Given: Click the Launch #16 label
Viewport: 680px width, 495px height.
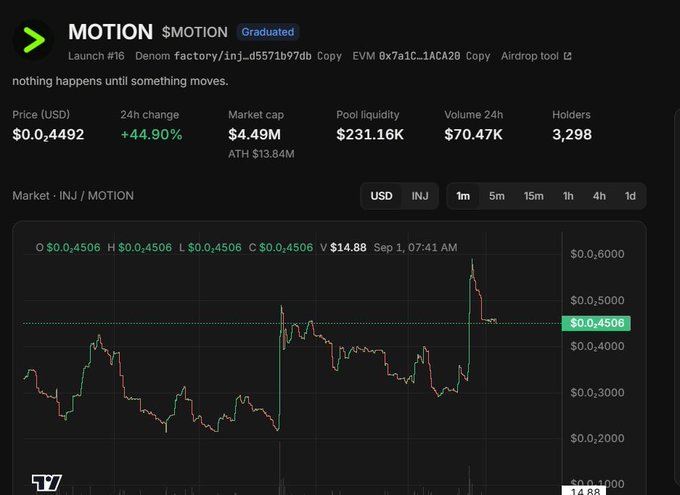Looking at the screenshot, I should 96,56.
